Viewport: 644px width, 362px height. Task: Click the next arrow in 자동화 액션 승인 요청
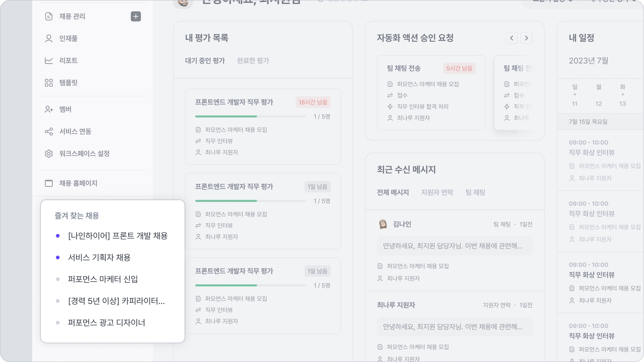526,38
